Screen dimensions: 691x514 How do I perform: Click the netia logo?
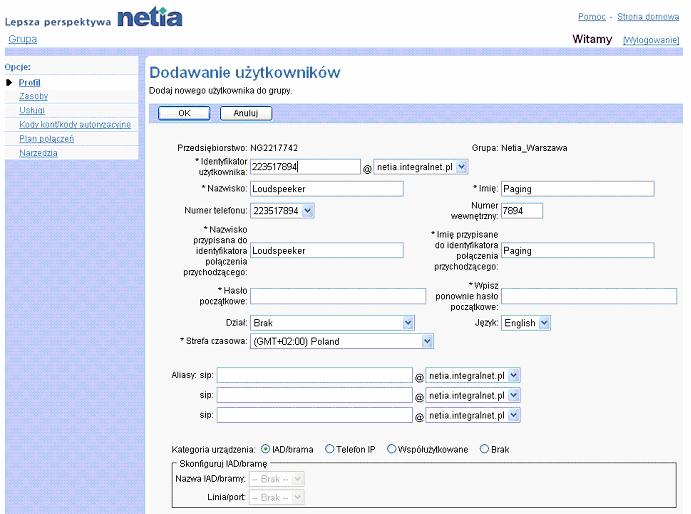(x=150, y=18)
